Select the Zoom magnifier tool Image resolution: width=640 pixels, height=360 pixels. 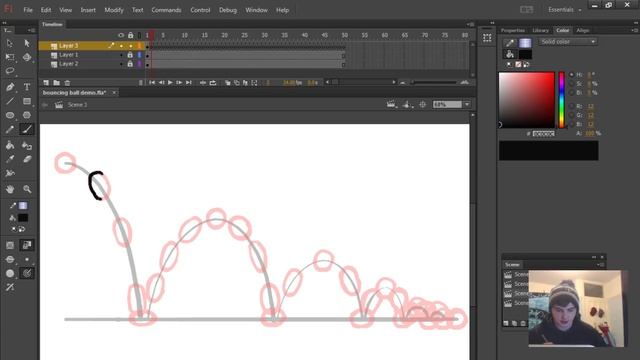point(27,189)
